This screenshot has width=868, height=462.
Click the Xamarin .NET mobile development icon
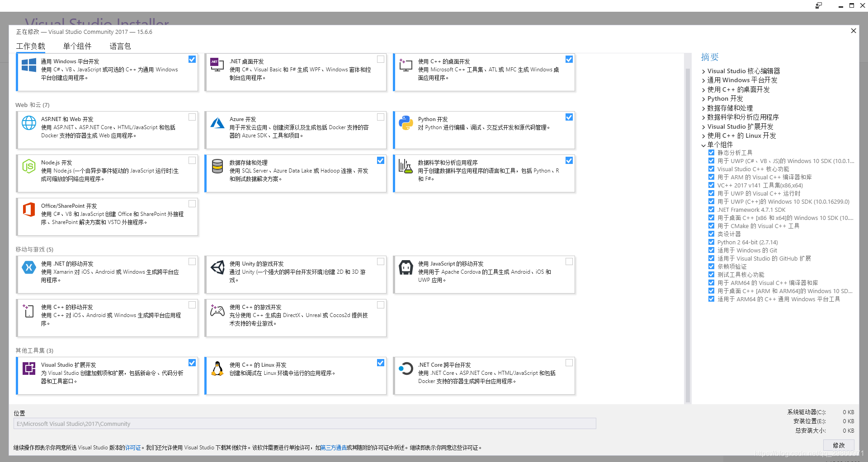[x=29, y=267]
